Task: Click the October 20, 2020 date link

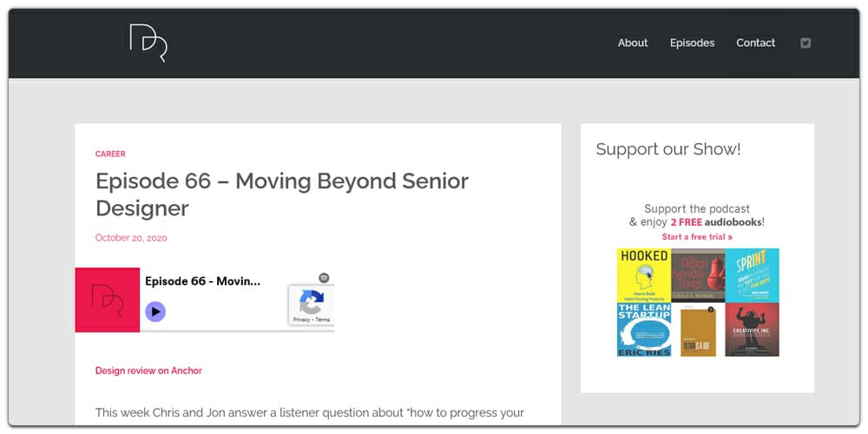Action: [131, 238]
